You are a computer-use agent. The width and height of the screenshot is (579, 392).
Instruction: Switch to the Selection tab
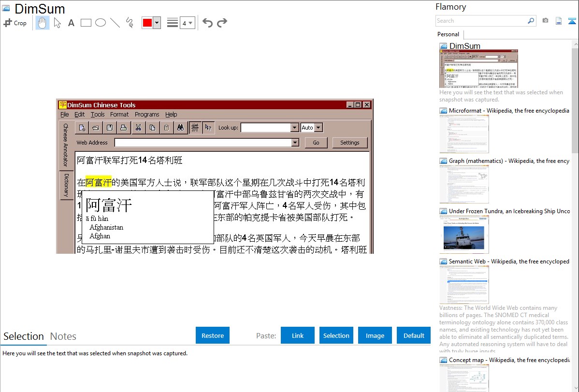pos(24,336)
